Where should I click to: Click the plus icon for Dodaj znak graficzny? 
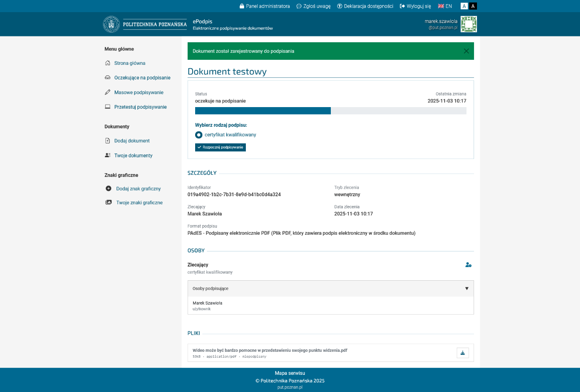coord(108,189)
